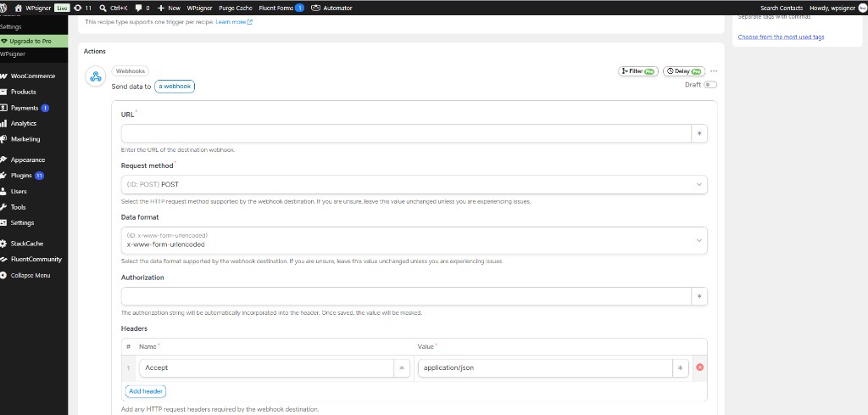Open Products in the sidebar
This screenshot has height=415, width=868.
coord(24,92)
